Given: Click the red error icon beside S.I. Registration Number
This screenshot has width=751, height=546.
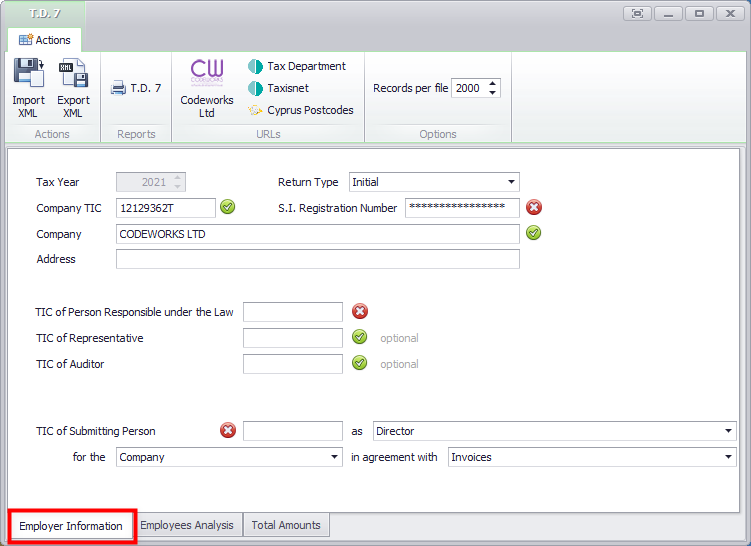Looking at the screenshot, I should [534, 207].
